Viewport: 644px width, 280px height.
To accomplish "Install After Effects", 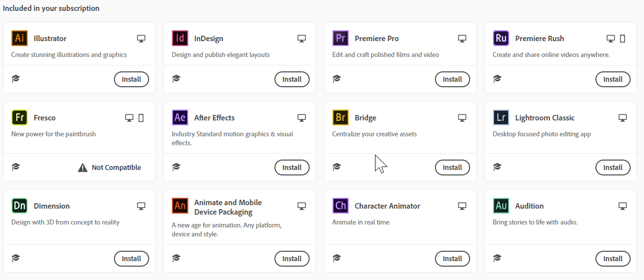I will click(x=292, y=168).
